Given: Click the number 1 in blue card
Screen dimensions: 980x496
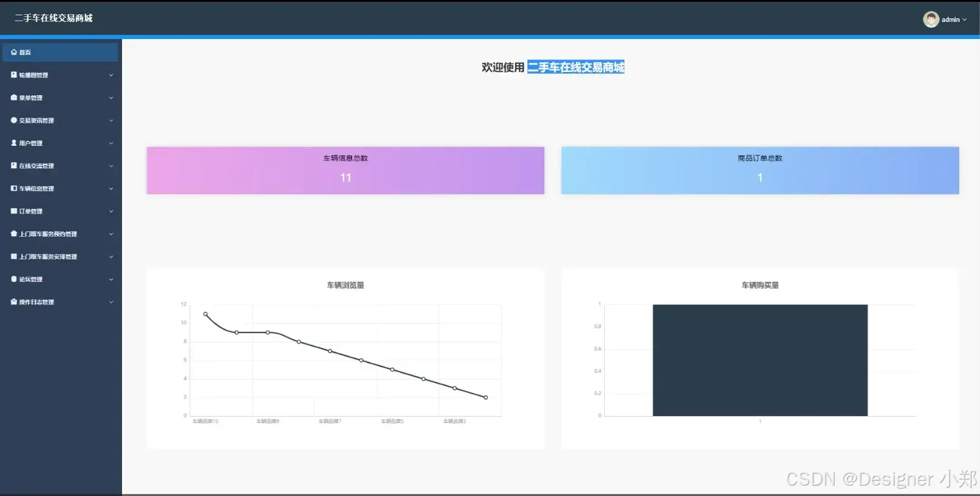Looking at the screenshot, I should pyautogui.click(x=760, y=178).
